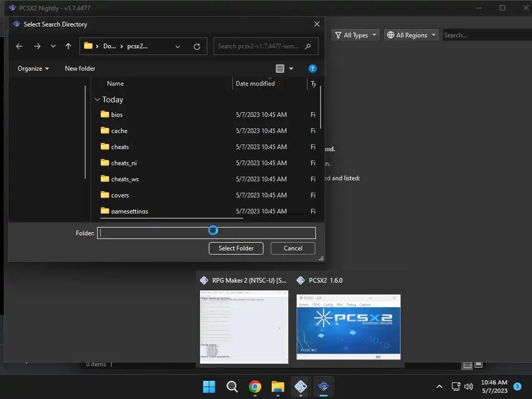Close the Select Search Directory dialog
Screen dimensions: 532x399
tap(316, 24)
